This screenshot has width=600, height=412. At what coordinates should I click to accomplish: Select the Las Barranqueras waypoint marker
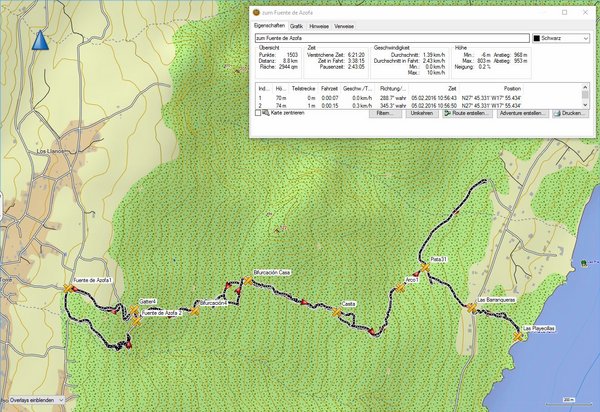(470, 308)
